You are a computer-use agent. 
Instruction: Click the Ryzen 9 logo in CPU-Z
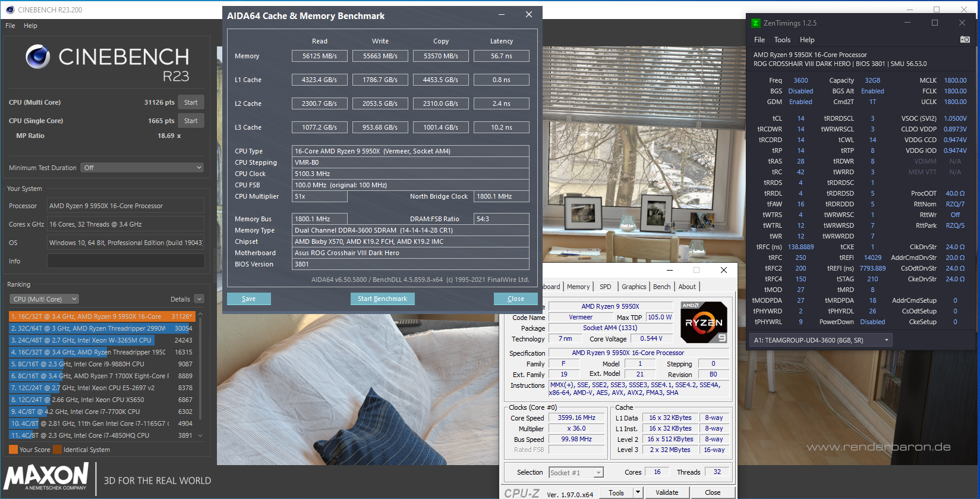pyautogui.click(x=704, y=322)
